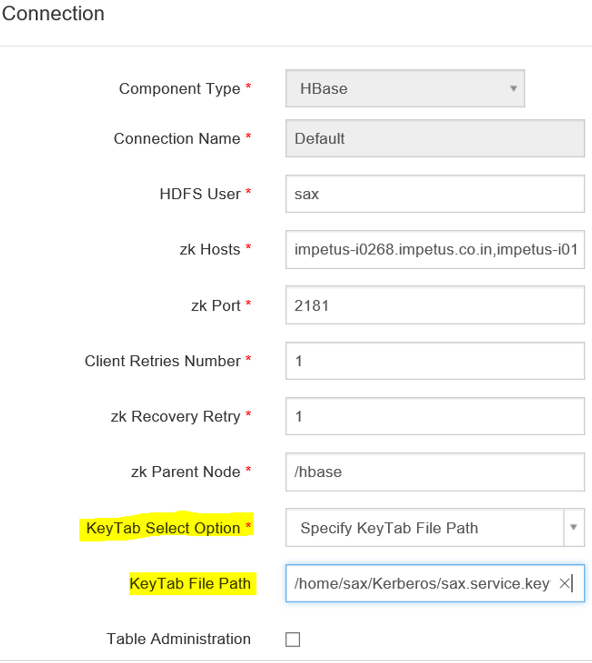
Task: Click the Connection heading
Action: click(53, 14)
